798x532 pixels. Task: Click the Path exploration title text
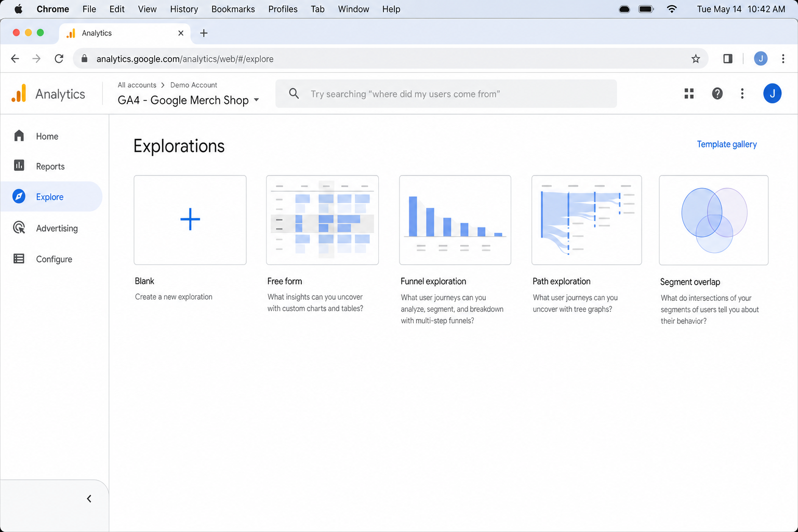coord(562,281)
